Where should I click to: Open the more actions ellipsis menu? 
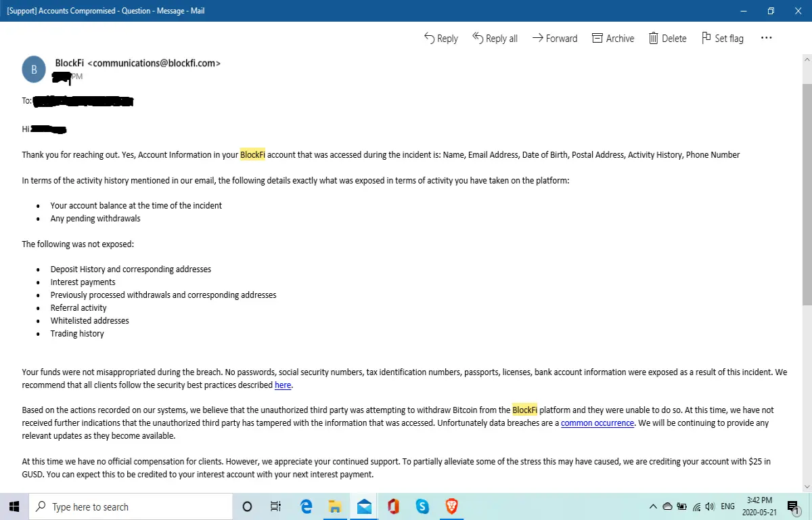click(766, 38)
